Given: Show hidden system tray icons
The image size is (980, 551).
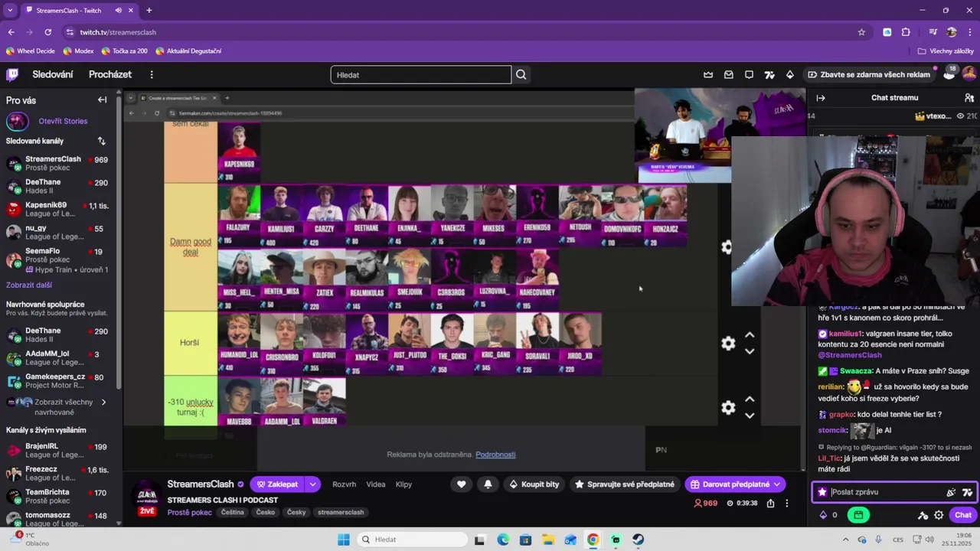Looking at the screenshot, I should click(846, 540).
